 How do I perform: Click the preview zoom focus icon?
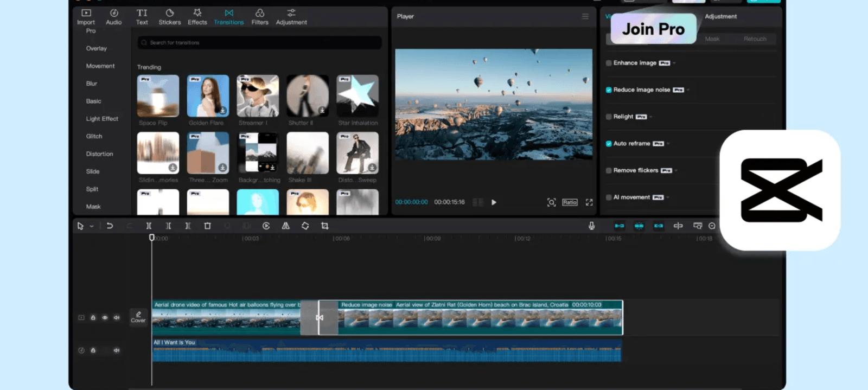tap(551, 202)
